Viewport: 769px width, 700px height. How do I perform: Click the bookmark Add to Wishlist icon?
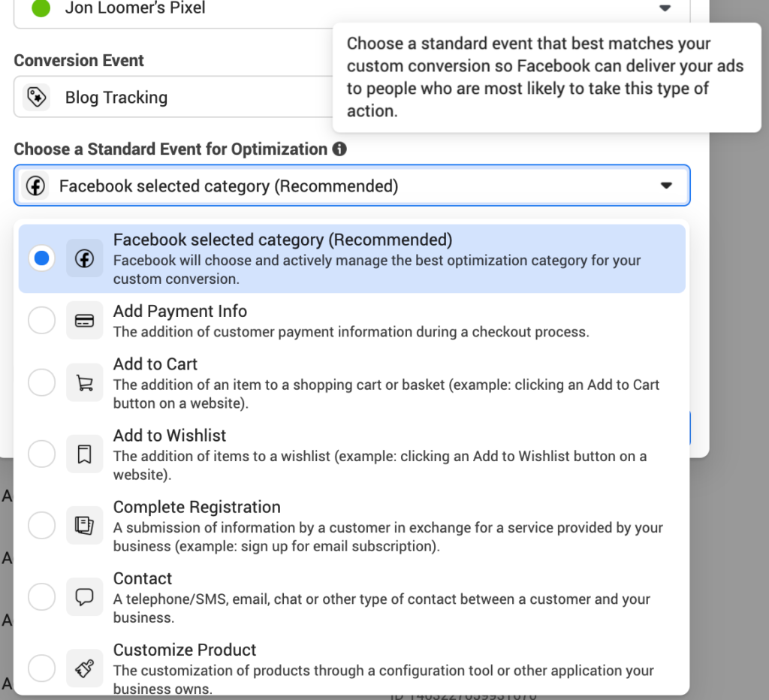[x=84, y=454]
